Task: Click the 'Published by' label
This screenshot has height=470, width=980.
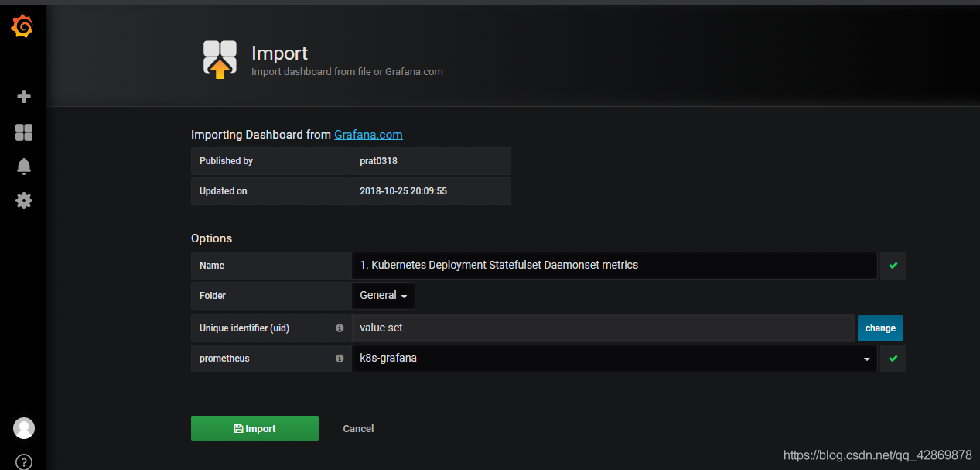Action: [226, 161]
